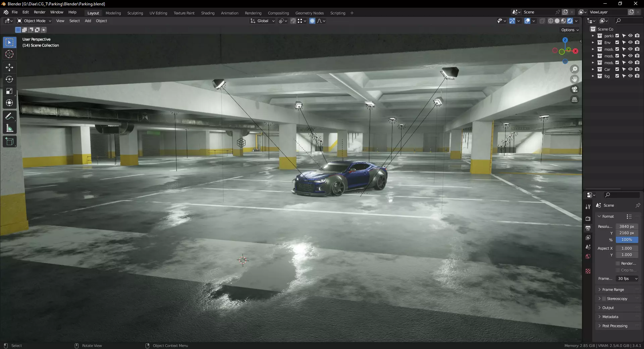Switch to the Compositing workspace tab
Image resolution: width=644 pixels, height=349 pixels.
tap(278, 13)
